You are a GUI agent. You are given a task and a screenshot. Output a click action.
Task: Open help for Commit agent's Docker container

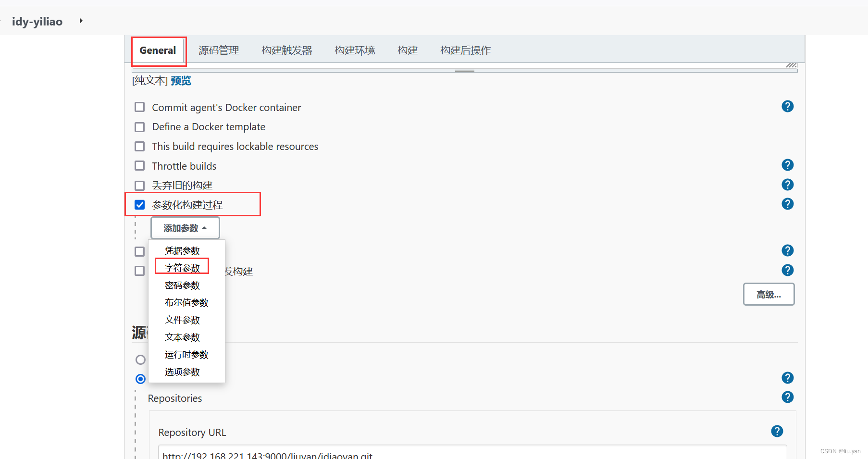787,106
